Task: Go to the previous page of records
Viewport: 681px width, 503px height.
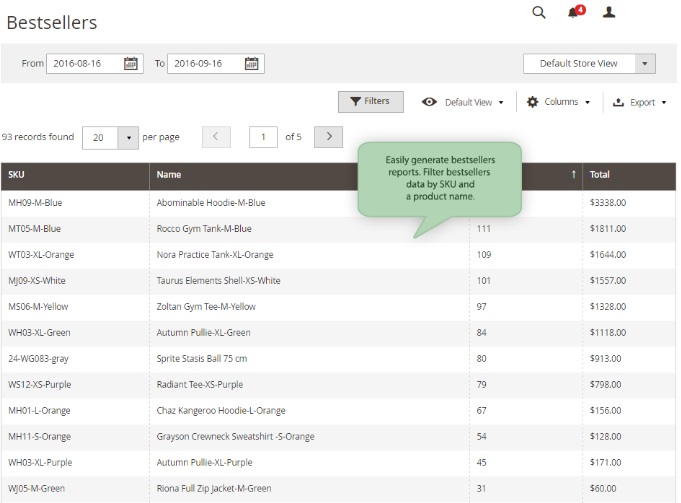Action: [x=216, y=137]
